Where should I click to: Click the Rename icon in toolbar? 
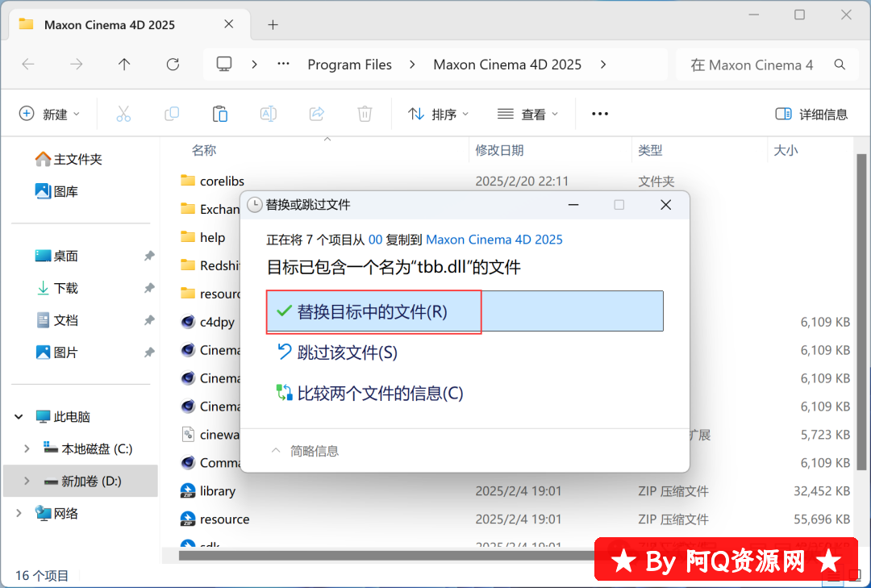point(269,114)
